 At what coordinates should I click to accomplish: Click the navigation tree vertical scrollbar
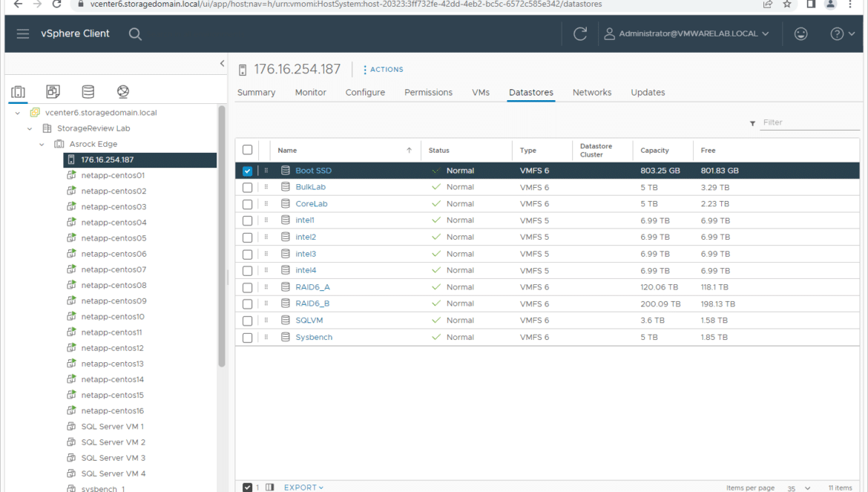(222, 236)
